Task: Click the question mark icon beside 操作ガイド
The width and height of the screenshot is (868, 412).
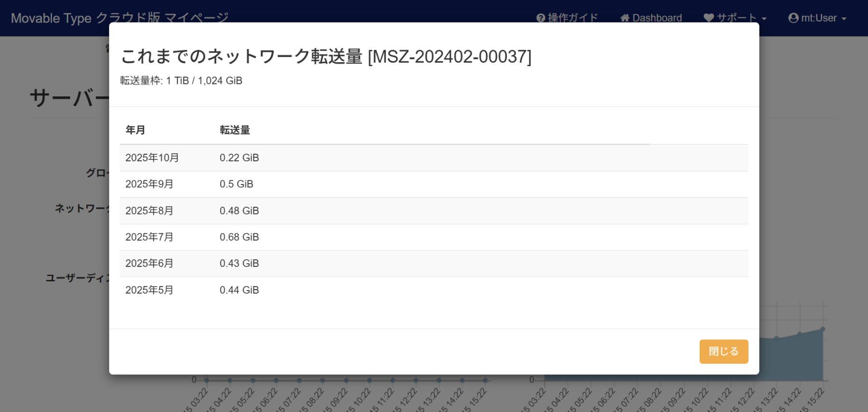Action: pos(541,18)
